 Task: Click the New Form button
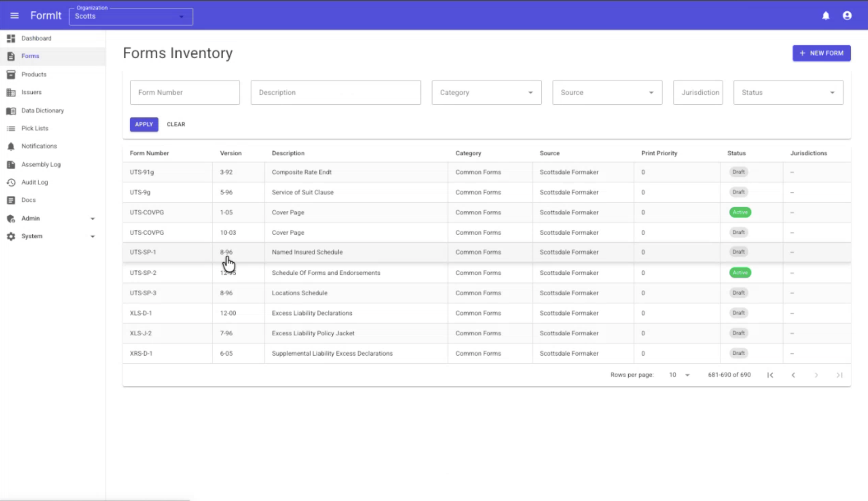pyautogui.click(x=821, y=53)
